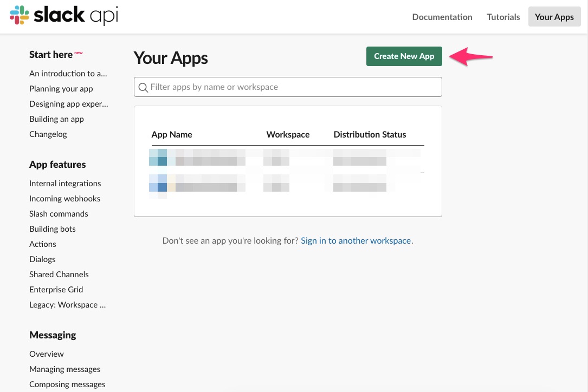The width and height of the screenshot is (588, 392).
Task: Click the App features section heading
Action: (x=57, y=165)
